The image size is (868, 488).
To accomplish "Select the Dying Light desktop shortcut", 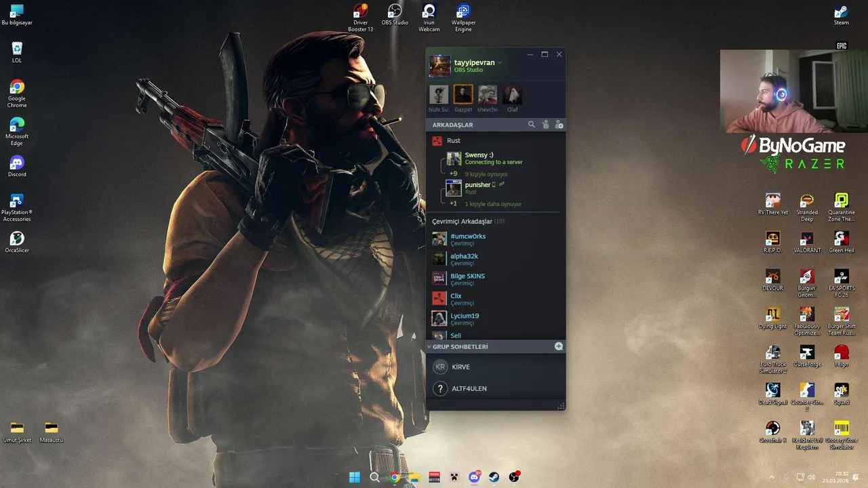I will pyautogui.click(x=772, y=318).
